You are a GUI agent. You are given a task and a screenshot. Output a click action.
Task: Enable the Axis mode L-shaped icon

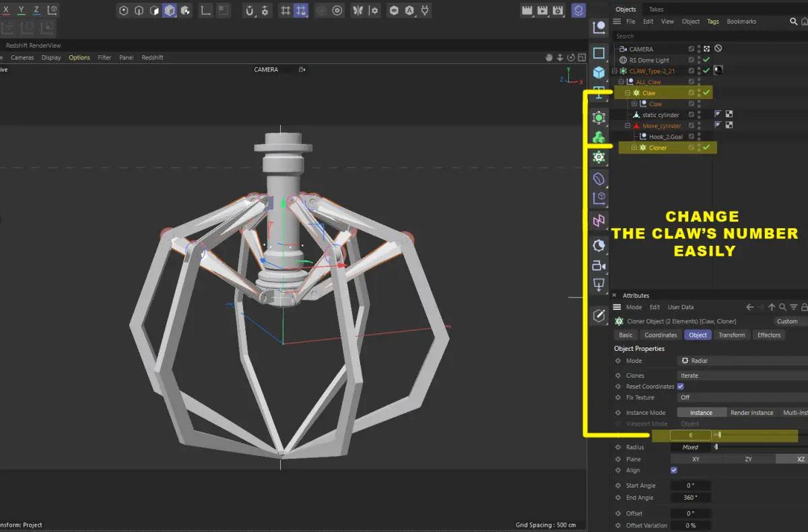205,10
